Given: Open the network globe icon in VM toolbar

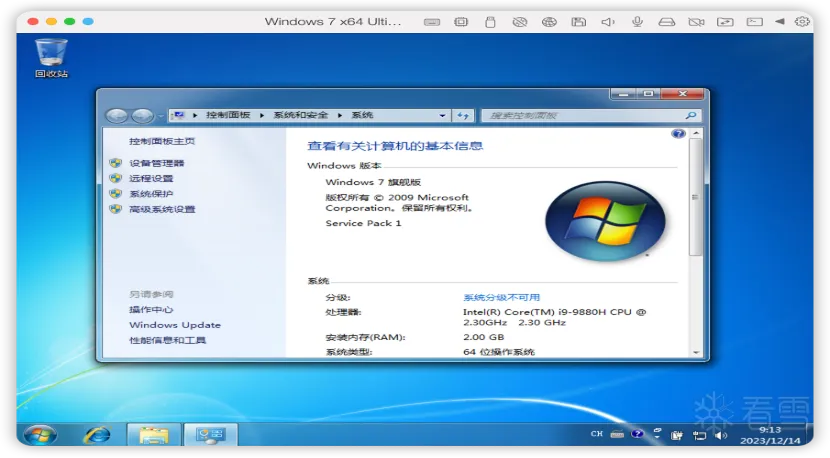Looking at the screenshot, I should pyautogui.click(x=549, y=22).
